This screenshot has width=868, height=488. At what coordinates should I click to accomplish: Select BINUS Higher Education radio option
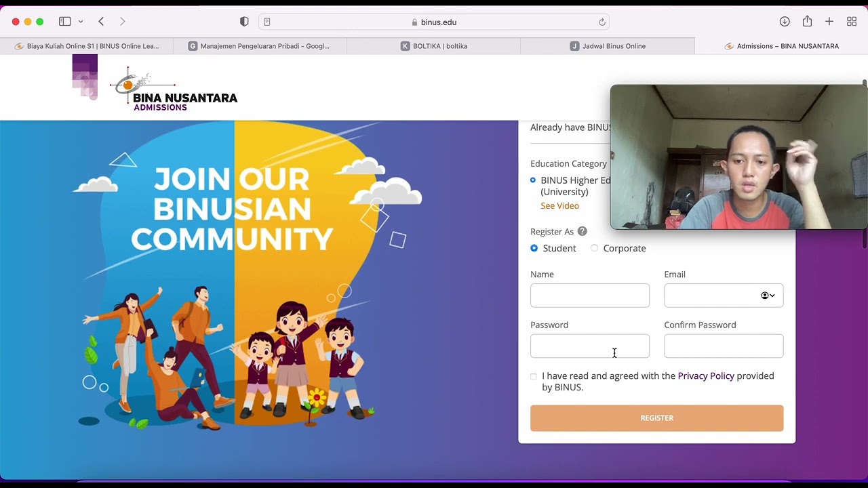click(533, 180)
